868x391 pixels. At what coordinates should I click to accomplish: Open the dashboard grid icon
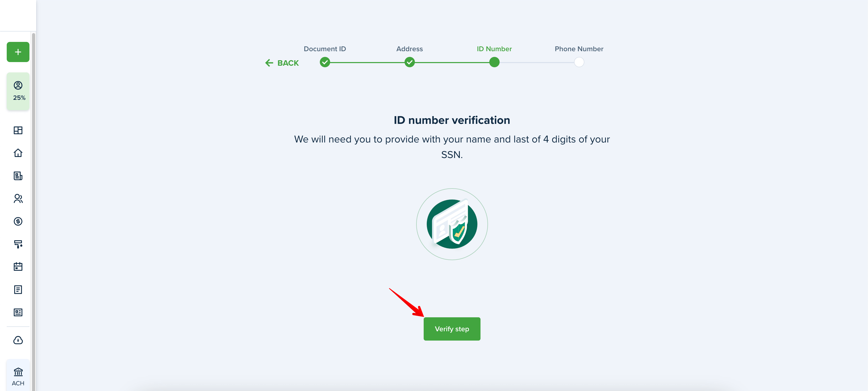point(18,130)
